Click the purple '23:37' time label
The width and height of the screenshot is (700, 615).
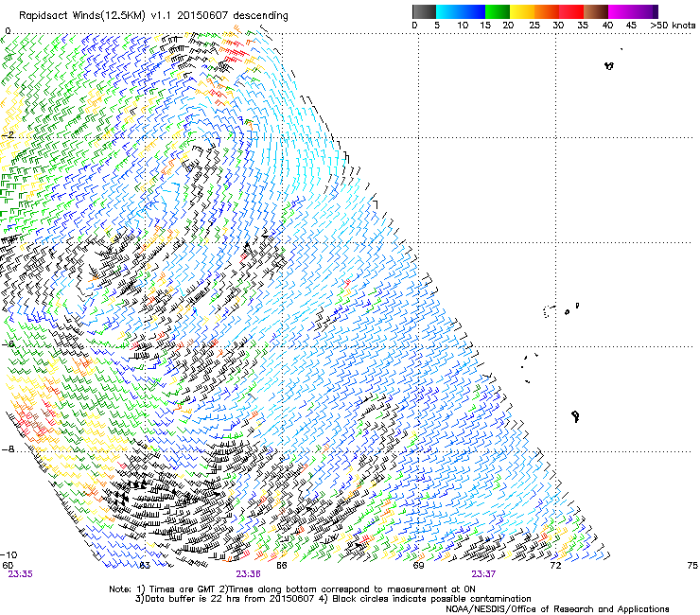(x=483, y=574)
